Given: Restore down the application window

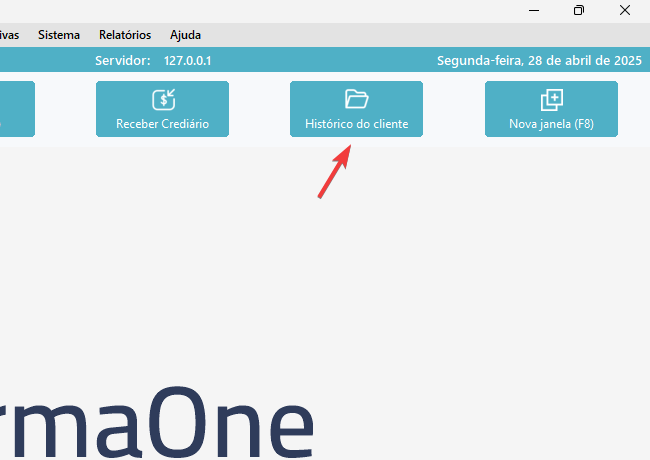Looking at the screenshot, I should coord(579,10).
